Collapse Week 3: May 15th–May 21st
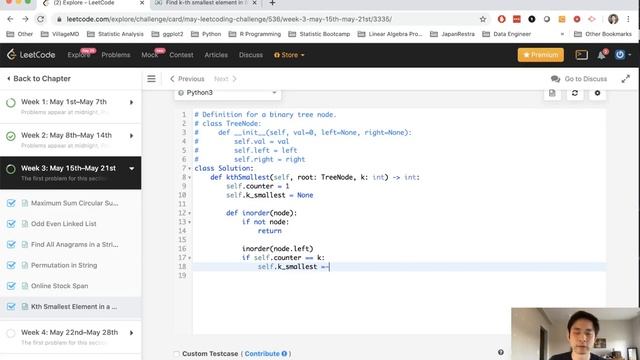640x360 pixels. [131, 168]
